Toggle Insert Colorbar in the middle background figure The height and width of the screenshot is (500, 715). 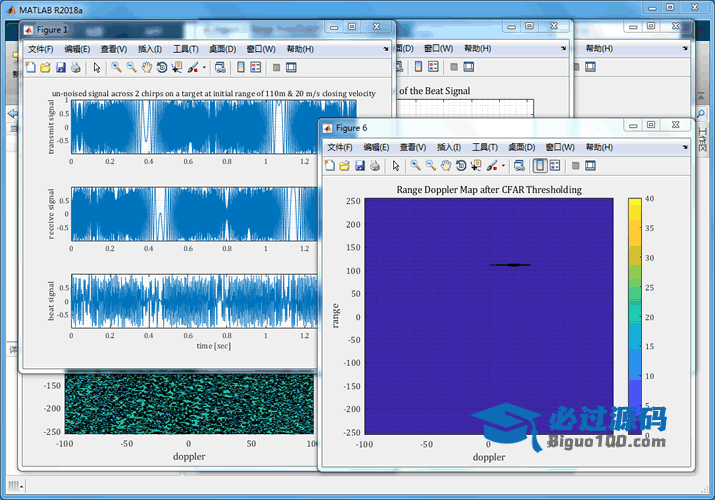click(x=418, y=67)
